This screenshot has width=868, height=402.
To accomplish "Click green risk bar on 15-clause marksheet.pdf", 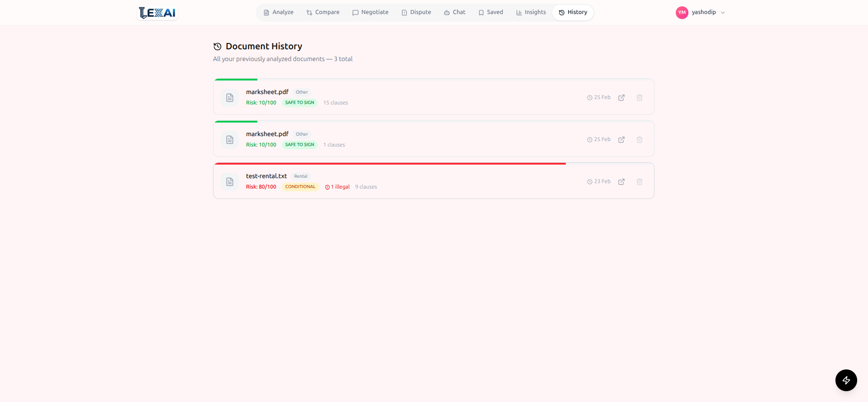I will pyautogui.click(x=236, y=80).
